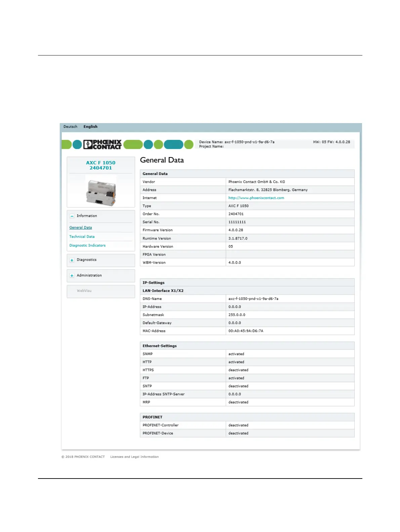Click the HTTPS row label
This screenshot has width=400, height=532.
[x=148, y=370]
